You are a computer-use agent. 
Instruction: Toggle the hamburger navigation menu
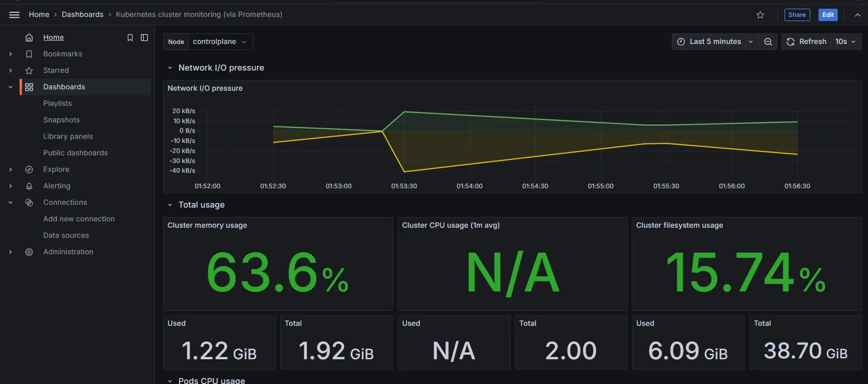pyautogui.click(x=14, y=15)
